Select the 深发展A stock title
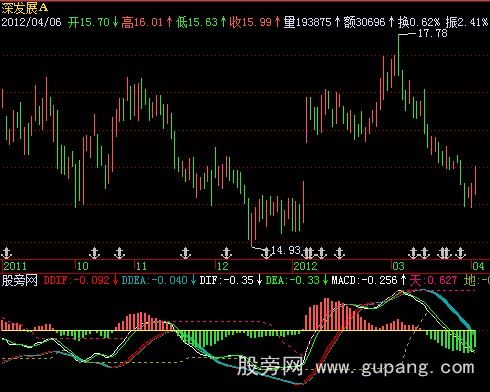This screenshot has height=392, width=490. tap(25, 8)
